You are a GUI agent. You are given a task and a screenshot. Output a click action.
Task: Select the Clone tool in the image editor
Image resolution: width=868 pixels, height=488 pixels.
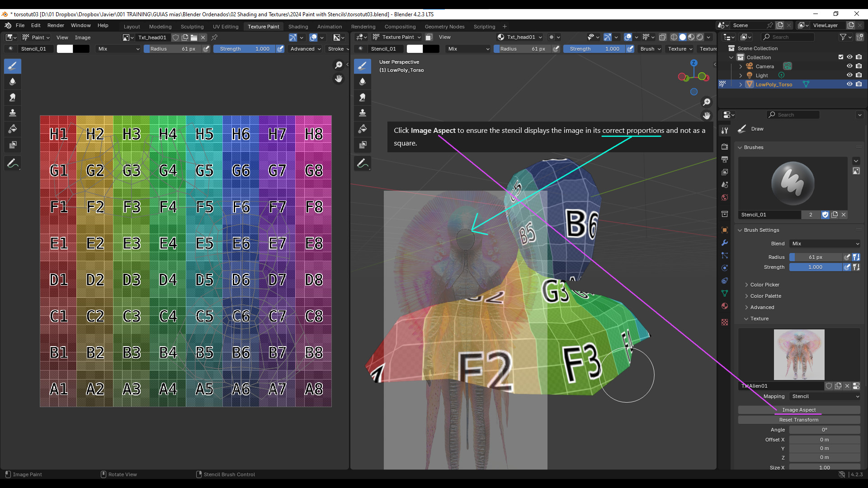coord(13,113)
